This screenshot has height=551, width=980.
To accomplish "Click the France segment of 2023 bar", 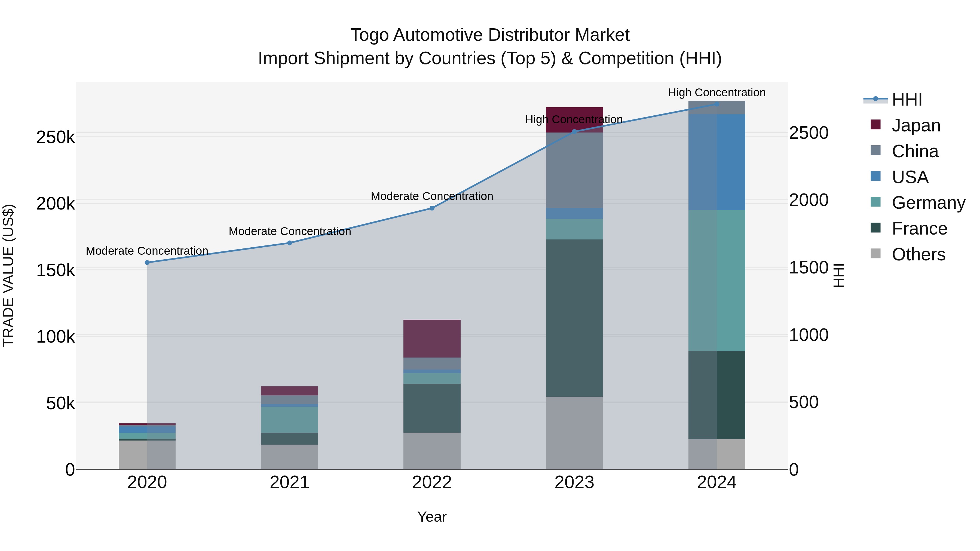I will pos(574,318).
